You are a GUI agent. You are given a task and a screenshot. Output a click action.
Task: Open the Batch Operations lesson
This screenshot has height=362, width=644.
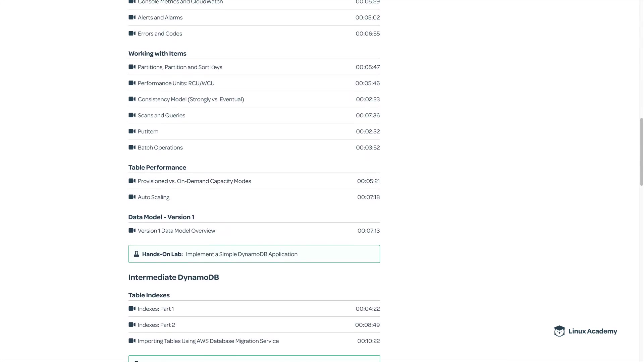coord(160,147)
